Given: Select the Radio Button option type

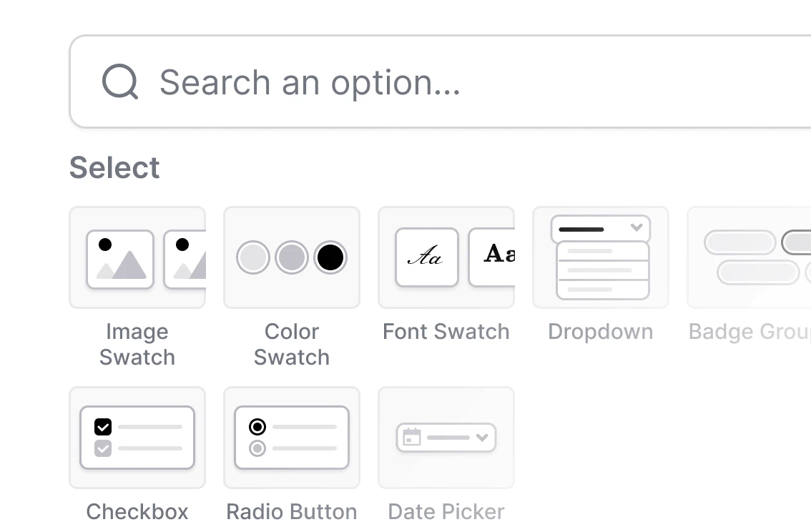Looking at the screenshot, I should (x=291, y=438).
